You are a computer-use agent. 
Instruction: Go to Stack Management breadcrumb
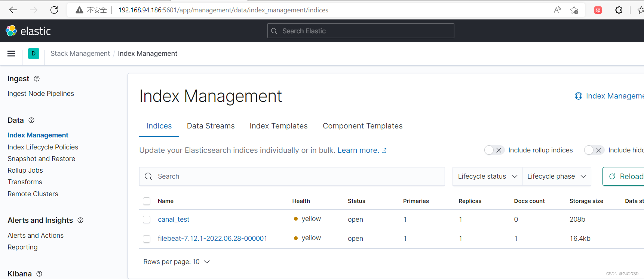click(80, 54)
